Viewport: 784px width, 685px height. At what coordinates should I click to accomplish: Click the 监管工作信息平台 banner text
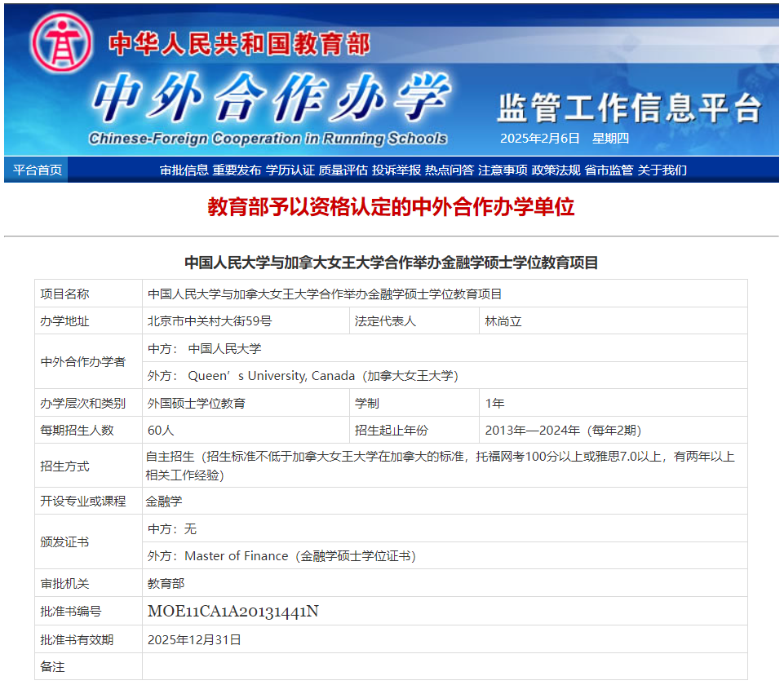click(x=630, y=108)
